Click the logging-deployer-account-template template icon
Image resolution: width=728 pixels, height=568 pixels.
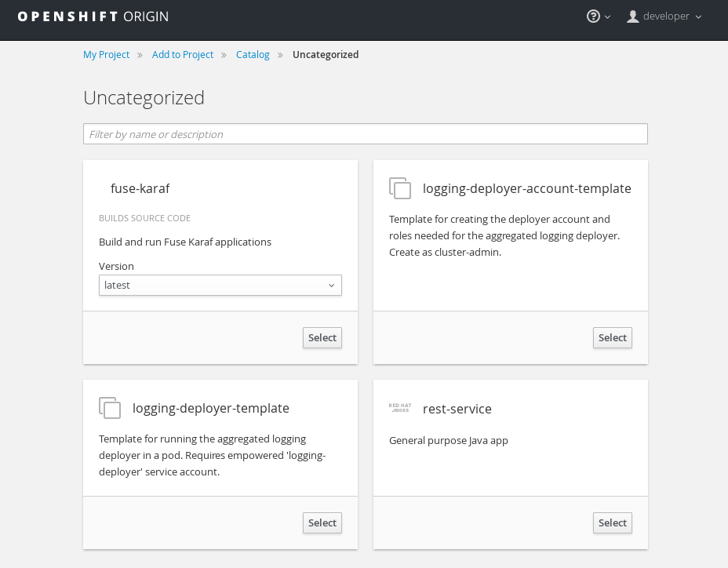[400, 188]
